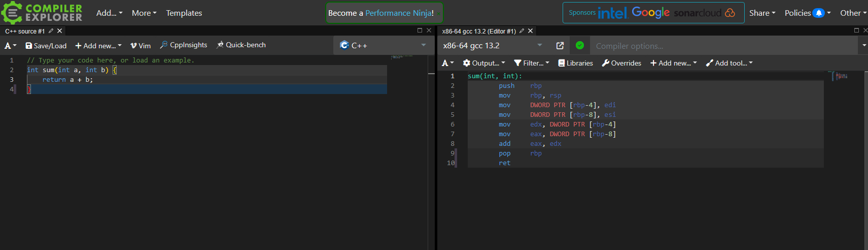This screenshot has width=868, height=250.
Task: Rename C++ source #1 tab with pencil icon
Action: 51,31
